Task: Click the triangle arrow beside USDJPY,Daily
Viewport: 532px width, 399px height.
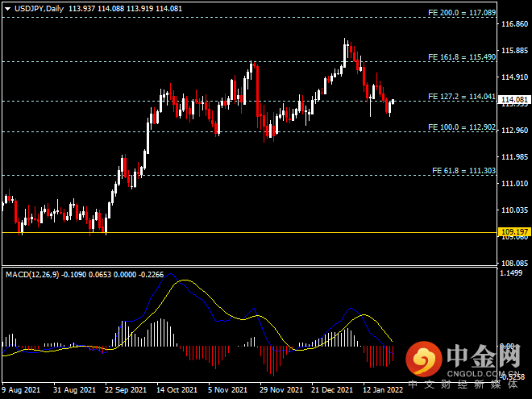Action: [8, 9]
